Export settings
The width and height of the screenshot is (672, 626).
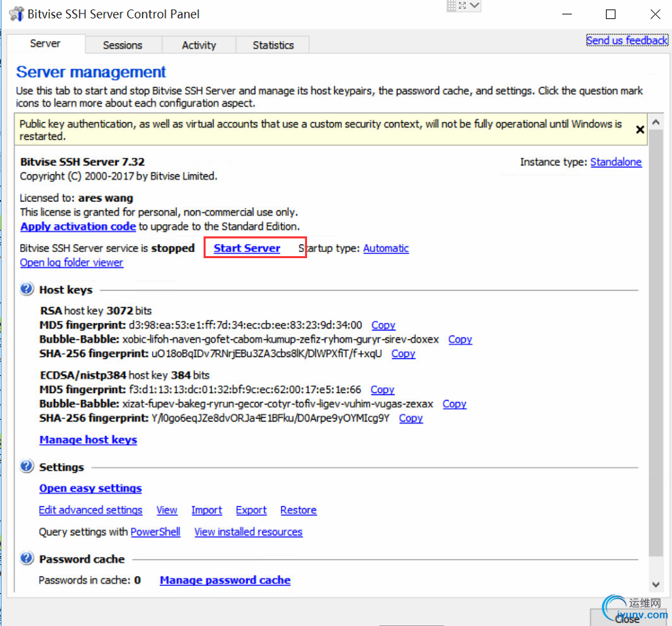(251, 510)
